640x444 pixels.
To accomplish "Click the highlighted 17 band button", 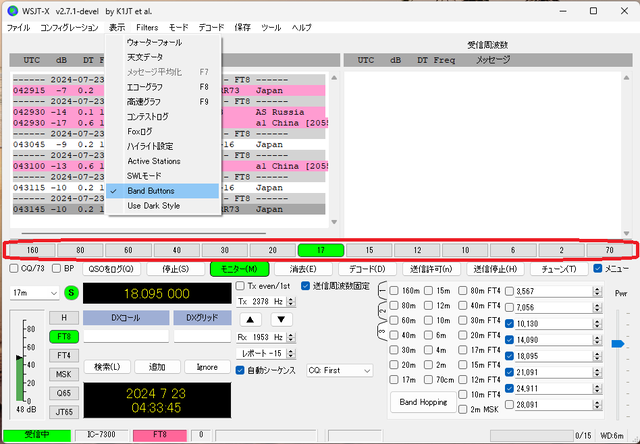I will coord(321,250).
